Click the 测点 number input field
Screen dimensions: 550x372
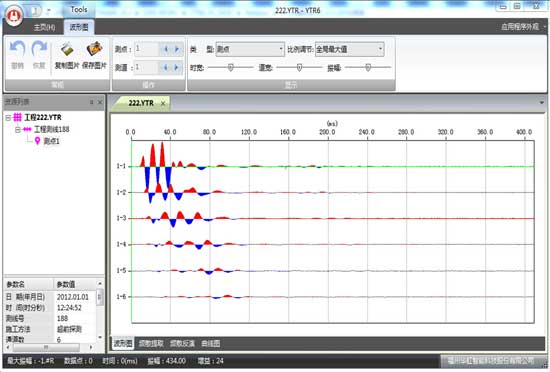pos(147,49)
